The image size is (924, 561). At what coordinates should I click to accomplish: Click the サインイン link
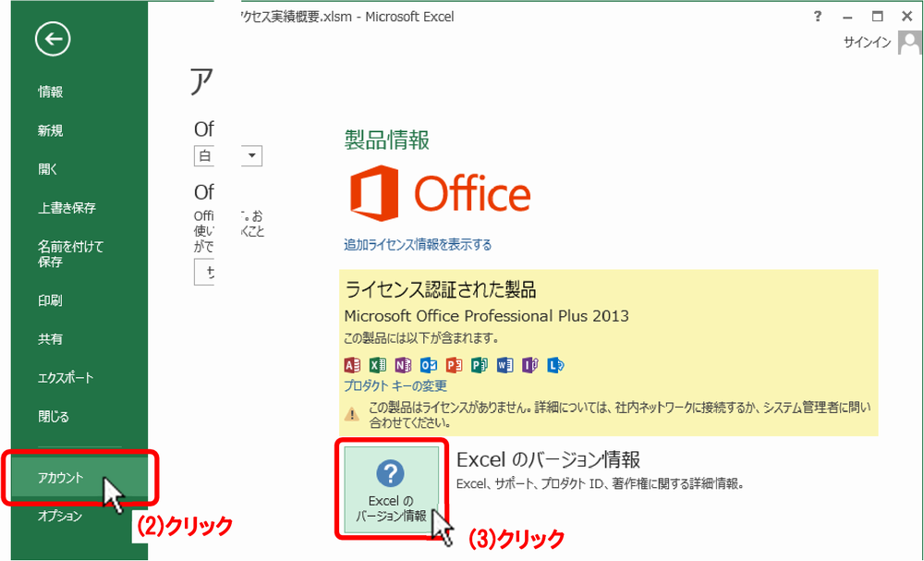(867, 43)
